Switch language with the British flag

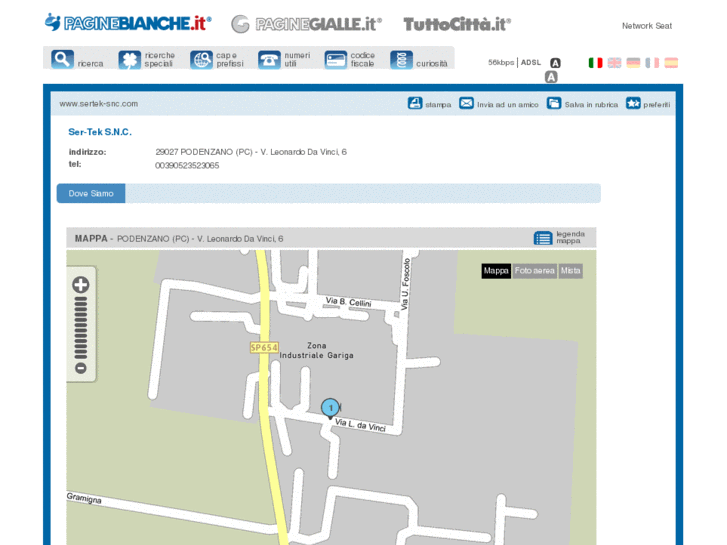[614, 63]
